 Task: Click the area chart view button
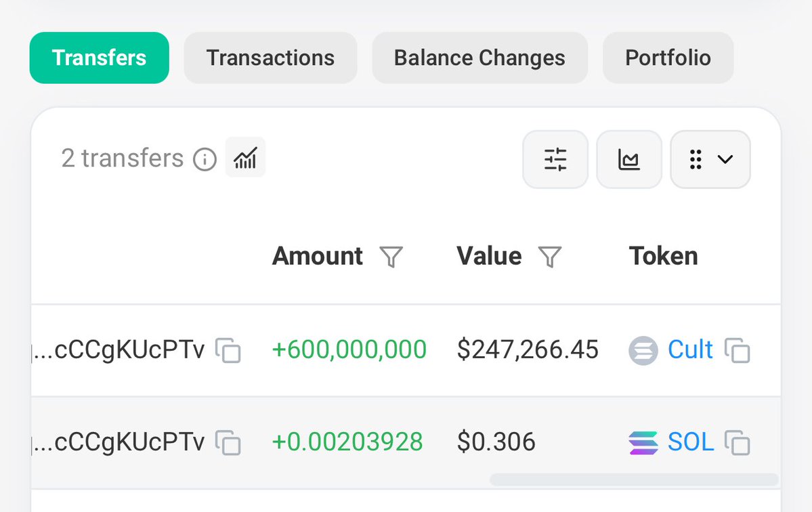(x=629, y=159)
